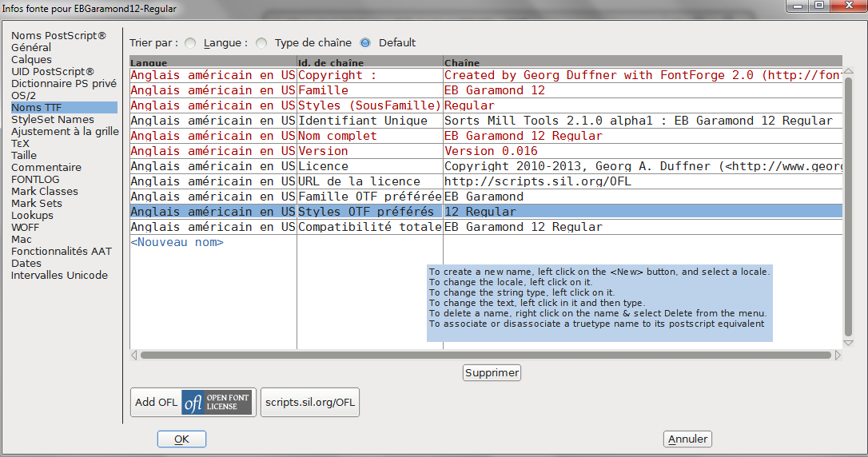This screenshot has height=457, width=868.
Task: Open the Lookups section
Action: tap(32, 215)
